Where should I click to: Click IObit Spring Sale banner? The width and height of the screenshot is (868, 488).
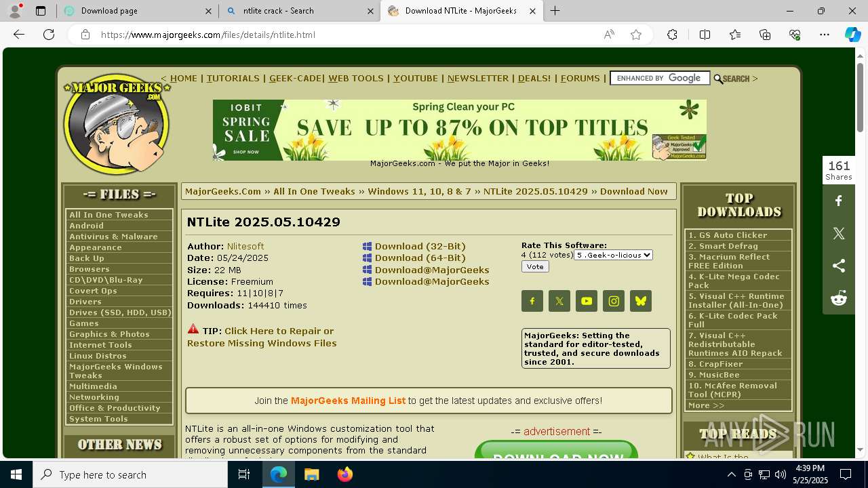point(460,129)
